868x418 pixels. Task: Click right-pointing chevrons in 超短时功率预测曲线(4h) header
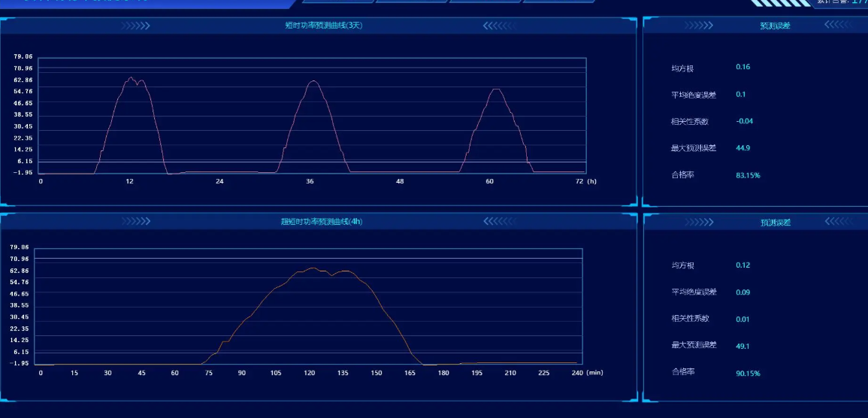point(136,222)
